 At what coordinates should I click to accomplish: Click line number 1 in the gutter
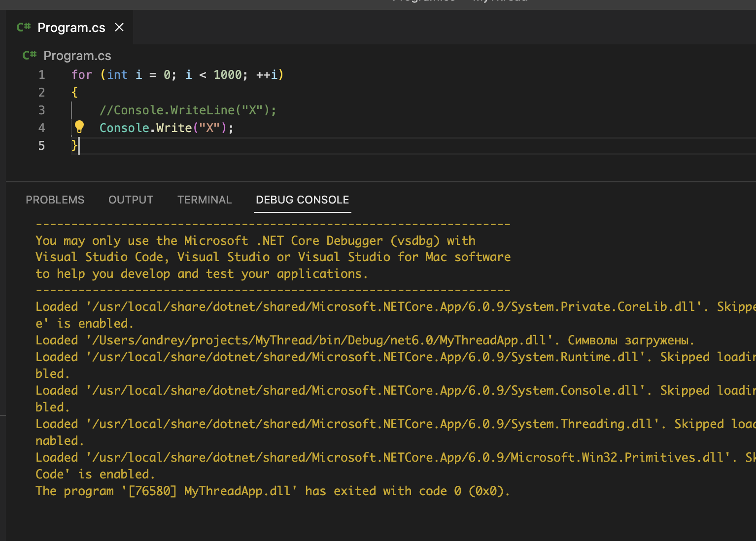click(x=42, y=75)
